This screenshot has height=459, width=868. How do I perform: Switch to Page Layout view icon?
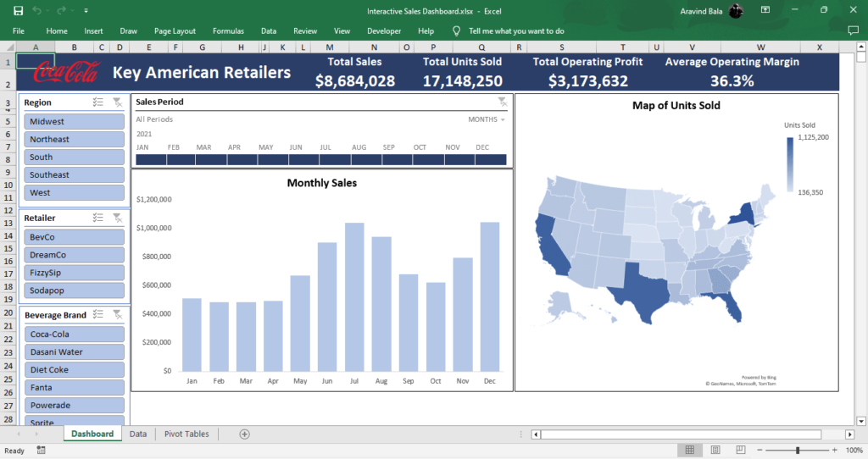(x=715, y=451)
